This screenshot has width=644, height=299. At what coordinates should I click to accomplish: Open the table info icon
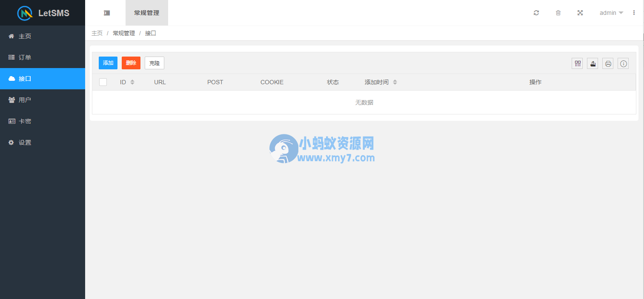click(623, 63)
